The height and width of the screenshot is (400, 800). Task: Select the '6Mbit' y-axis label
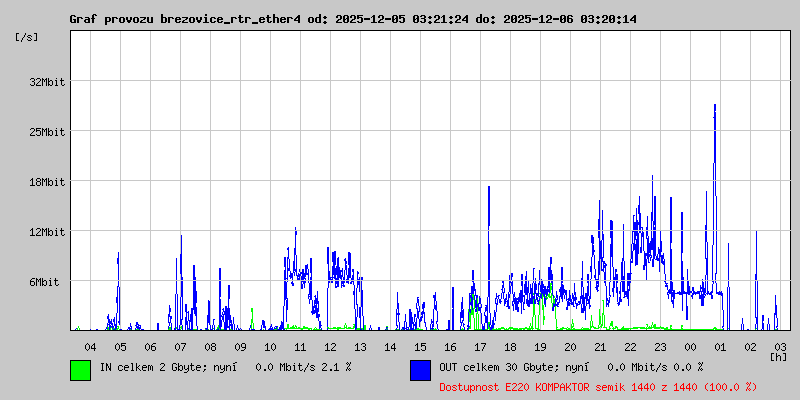pos(44,282)
